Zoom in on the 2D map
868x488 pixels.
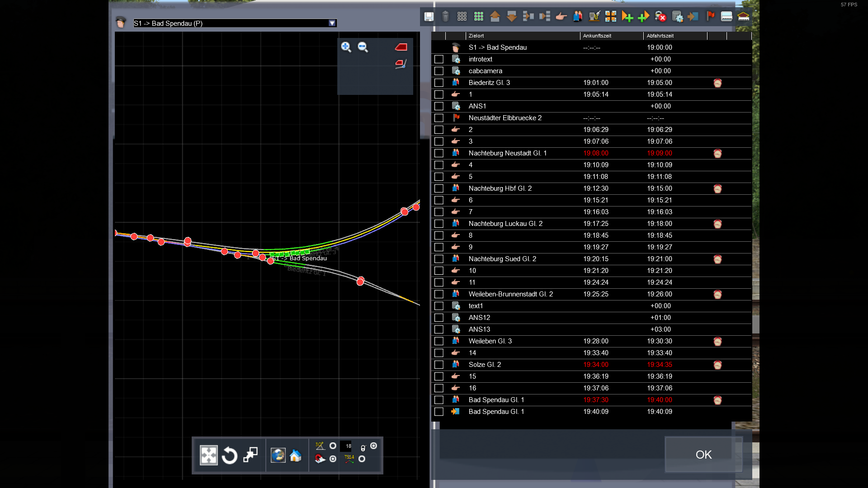[x=346, y=47]
